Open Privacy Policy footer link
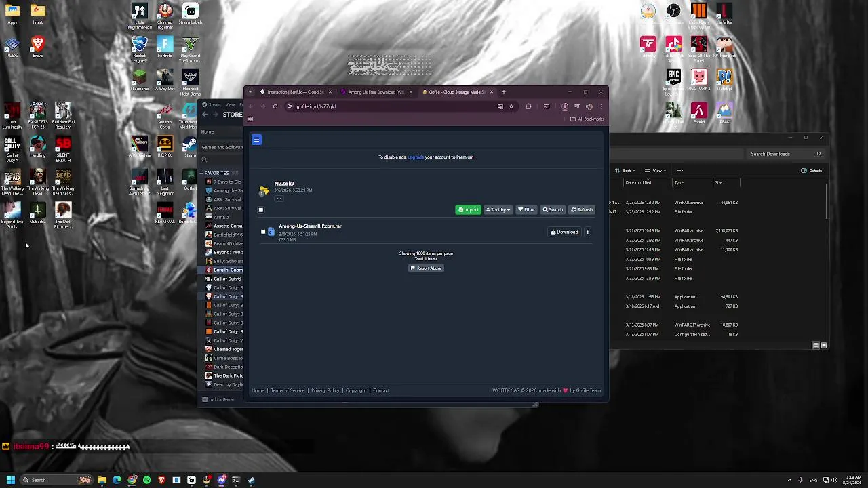 coord(325,390)
